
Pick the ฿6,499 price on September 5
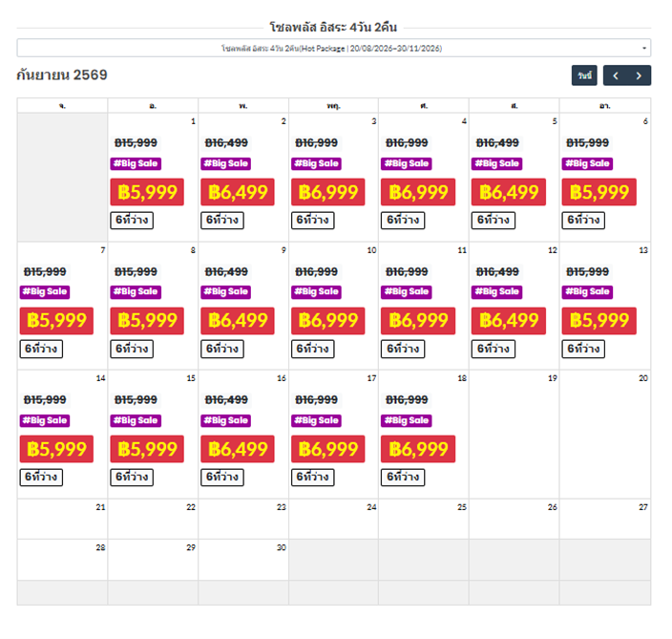click(x=509, y=192)
